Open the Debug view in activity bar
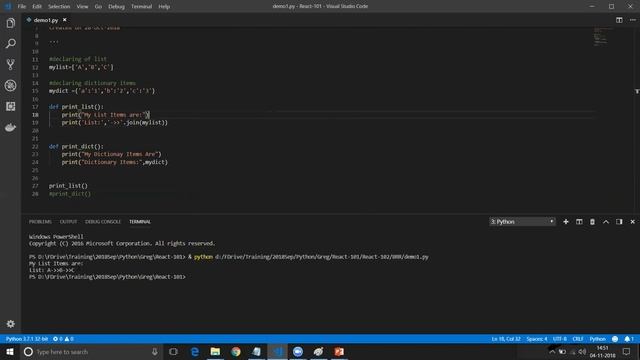640x360 pixels. click(11, 85)
